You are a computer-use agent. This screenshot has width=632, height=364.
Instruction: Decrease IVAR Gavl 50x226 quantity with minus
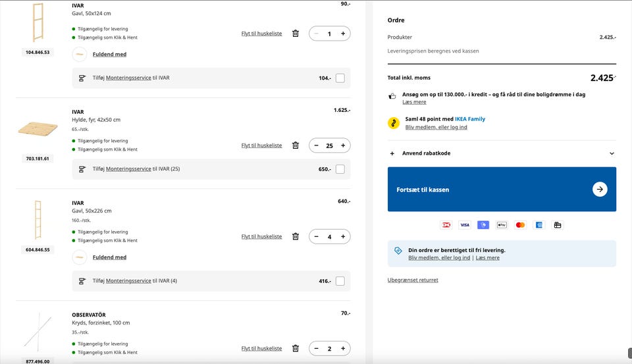[x=317, y=236]
